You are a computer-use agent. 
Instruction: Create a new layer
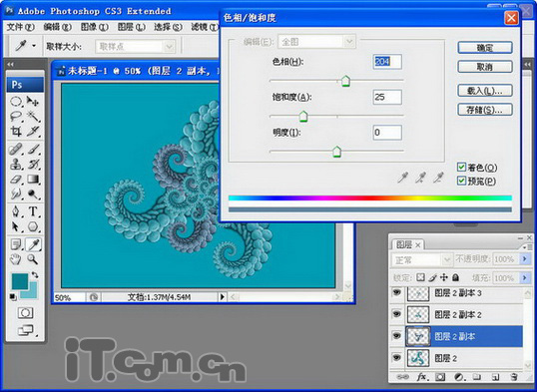tap(495, 377)
